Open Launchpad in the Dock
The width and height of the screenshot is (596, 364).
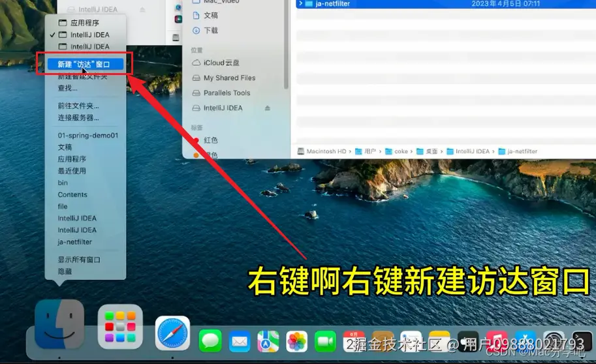(x=120, y=327)
